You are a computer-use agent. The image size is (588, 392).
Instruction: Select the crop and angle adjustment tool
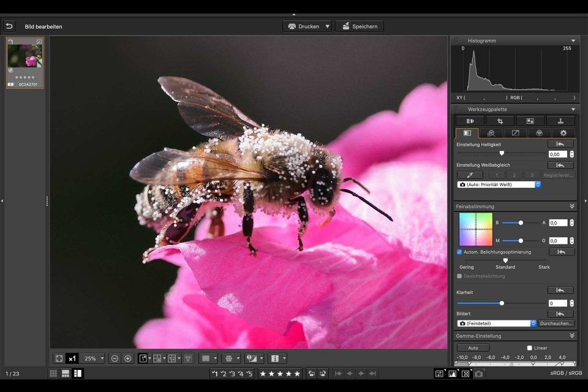pos(500,120)
